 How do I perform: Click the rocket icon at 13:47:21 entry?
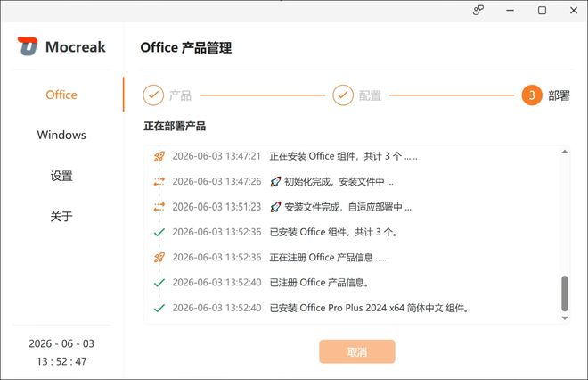click(159, 156)
